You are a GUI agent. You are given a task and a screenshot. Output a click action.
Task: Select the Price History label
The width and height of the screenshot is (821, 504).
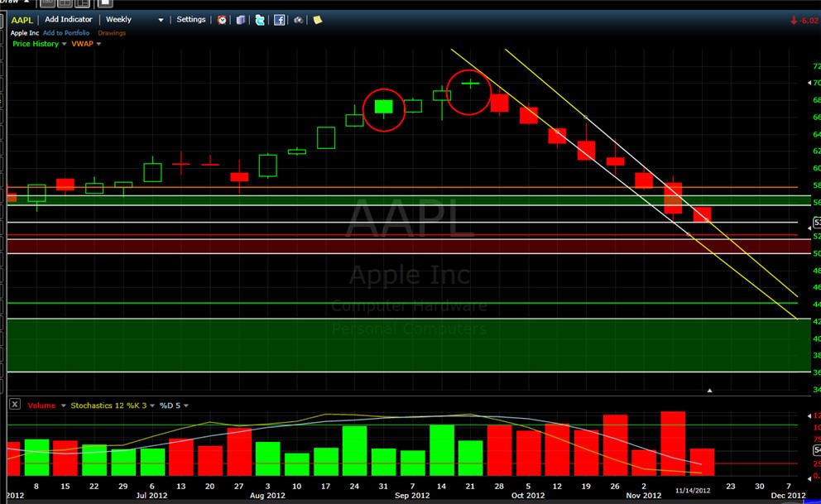click(x=36, y=44)
